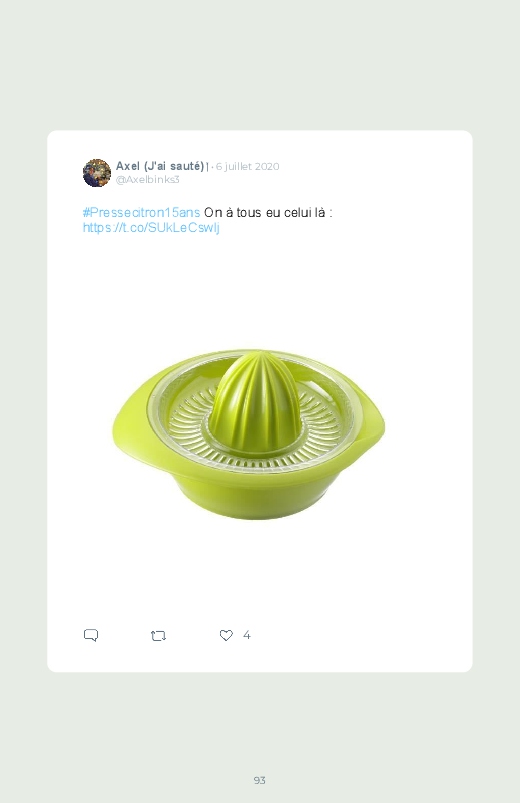Click the reply speech-bubble icon

tap(91, 636)
